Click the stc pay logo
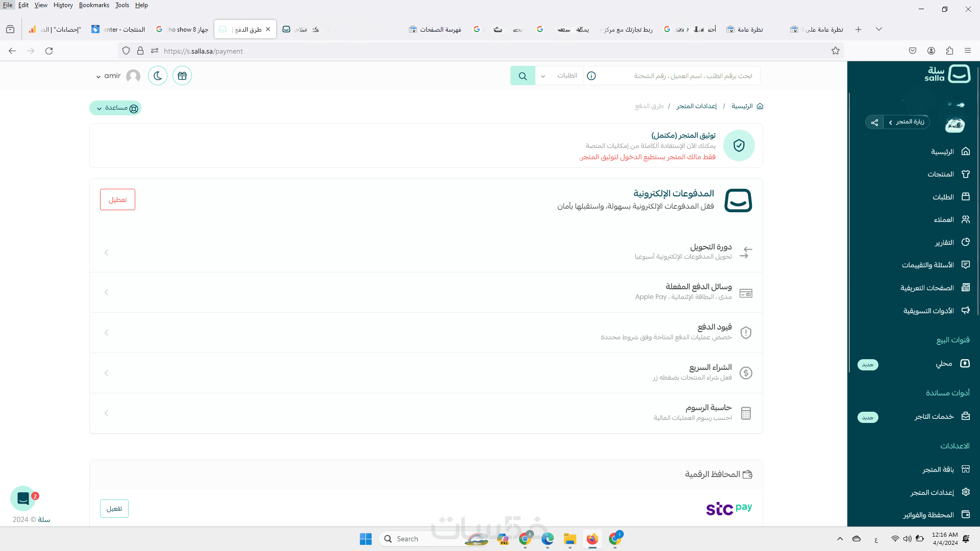 [x=729, y=509]
